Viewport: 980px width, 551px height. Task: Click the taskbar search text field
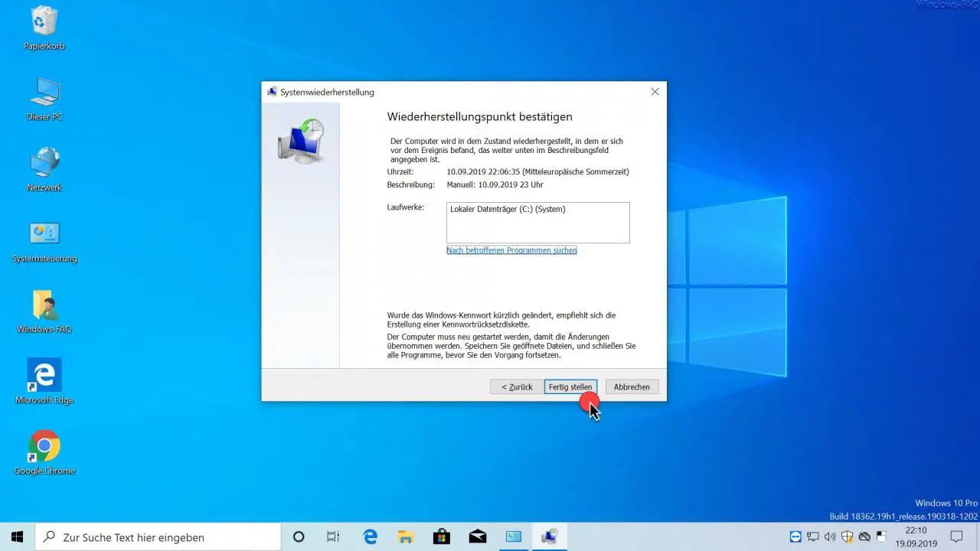(158, 537)
